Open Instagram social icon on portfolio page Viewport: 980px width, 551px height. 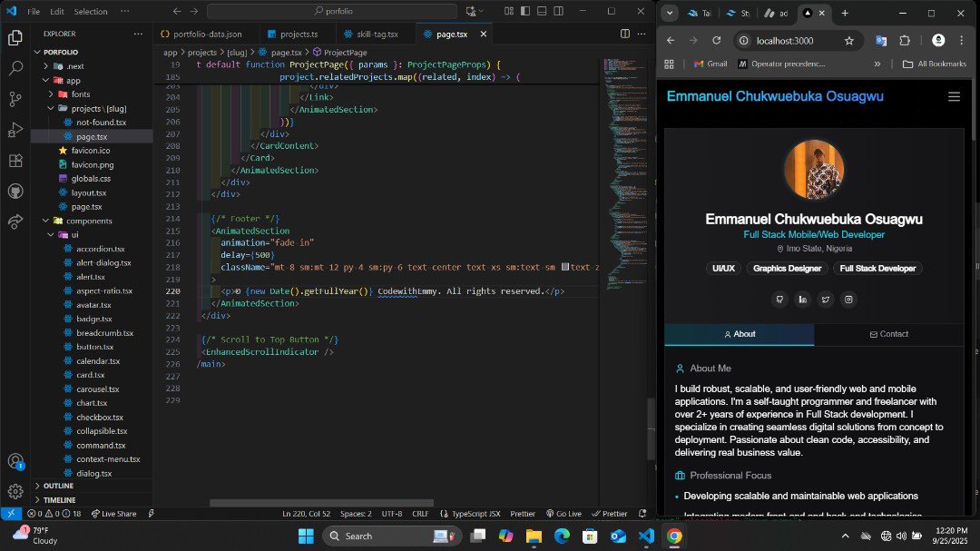848,300
